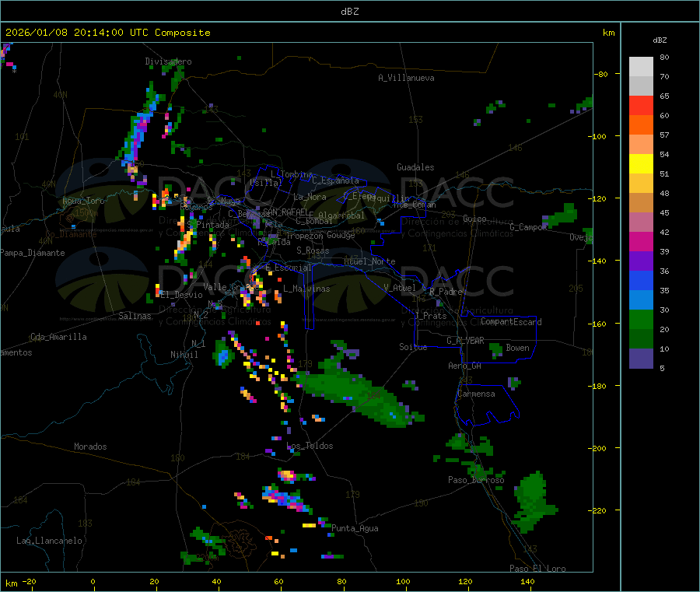Select the S_Rosas label
The height and width of the screenshot is (592, 700).
point(313,250)
